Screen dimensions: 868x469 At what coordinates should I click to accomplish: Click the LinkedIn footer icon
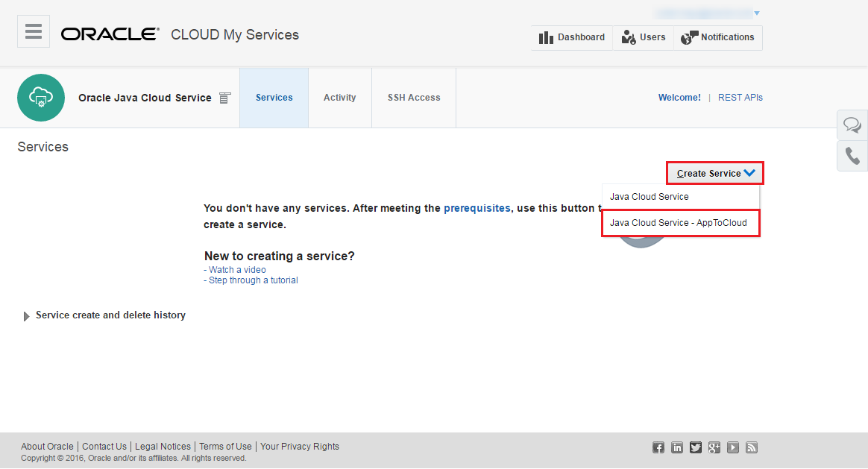[x=677, y=447]
